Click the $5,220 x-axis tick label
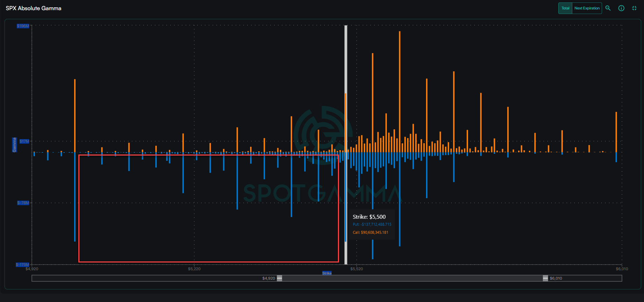Viewport: 644px width, 302px height. tap(194, 269)
